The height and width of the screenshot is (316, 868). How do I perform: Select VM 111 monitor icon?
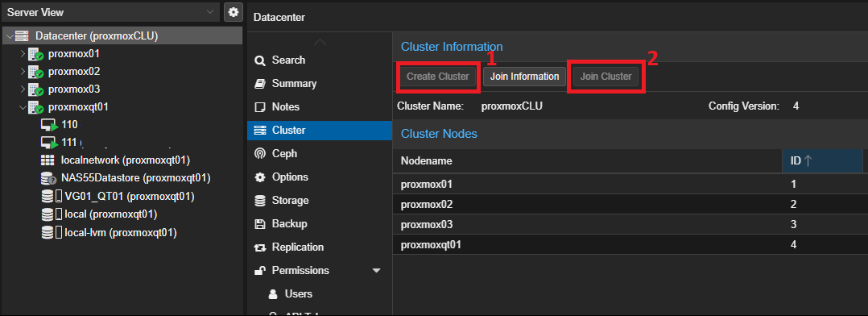coord(49,143)
